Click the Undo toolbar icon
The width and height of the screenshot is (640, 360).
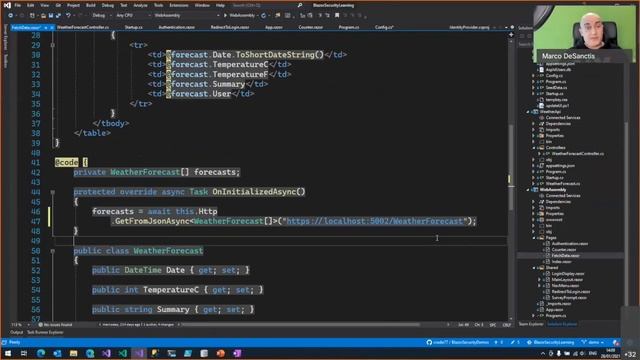click(69, 16)
